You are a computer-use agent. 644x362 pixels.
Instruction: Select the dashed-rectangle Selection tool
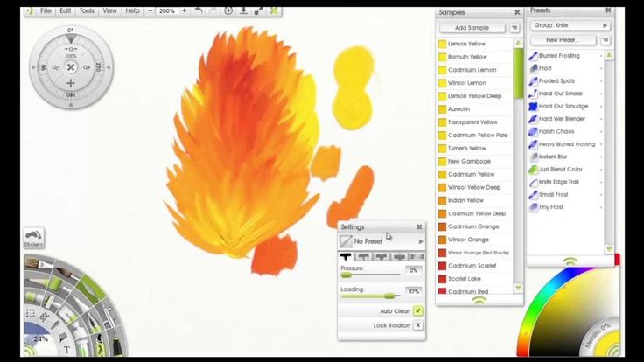(30, 314)
